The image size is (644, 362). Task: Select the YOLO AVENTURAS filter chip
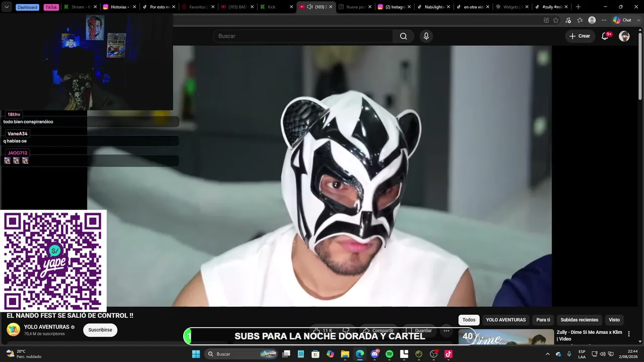(x=506, y=320)
